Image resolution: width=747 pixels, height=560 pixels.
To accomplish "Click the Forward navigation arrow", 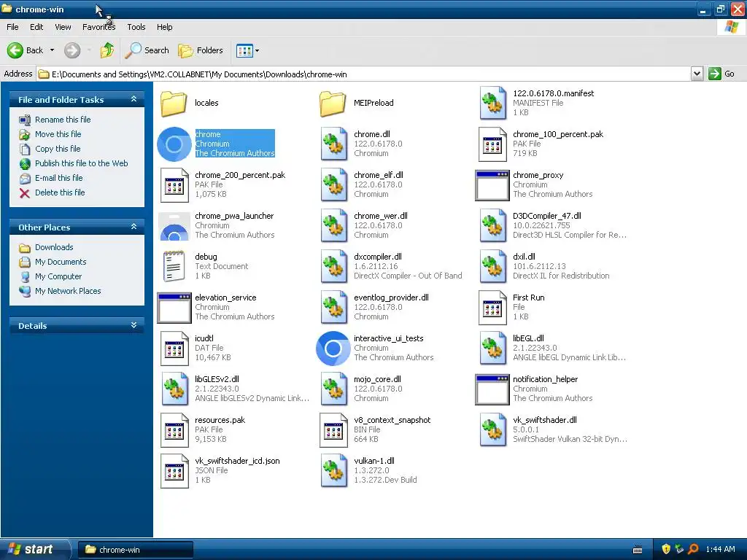I will 72,50.
